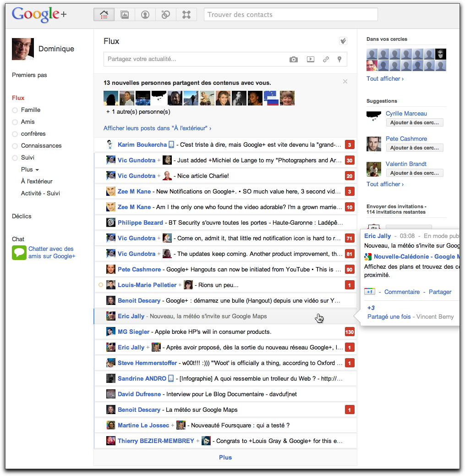The width and height of the screenshot is (465, 476).
Task: Click the Trouver des contacts search field
Action: (290, 15)
